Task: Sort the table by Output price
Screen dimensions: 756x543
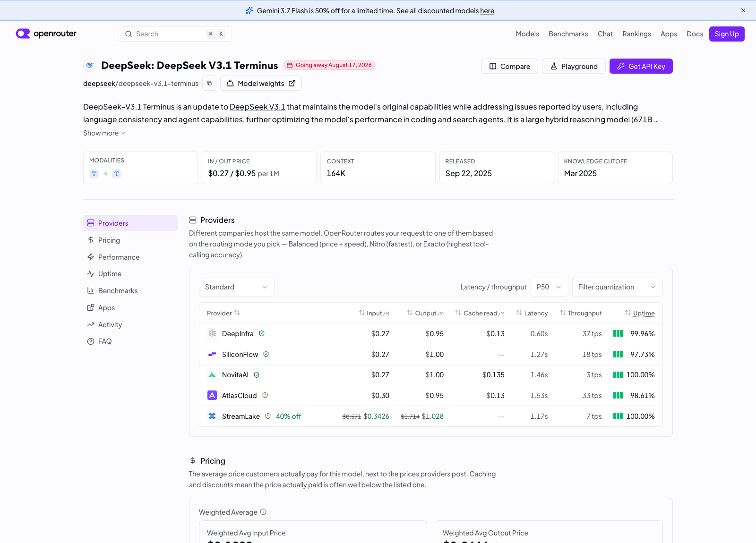Action: point(425,313)
